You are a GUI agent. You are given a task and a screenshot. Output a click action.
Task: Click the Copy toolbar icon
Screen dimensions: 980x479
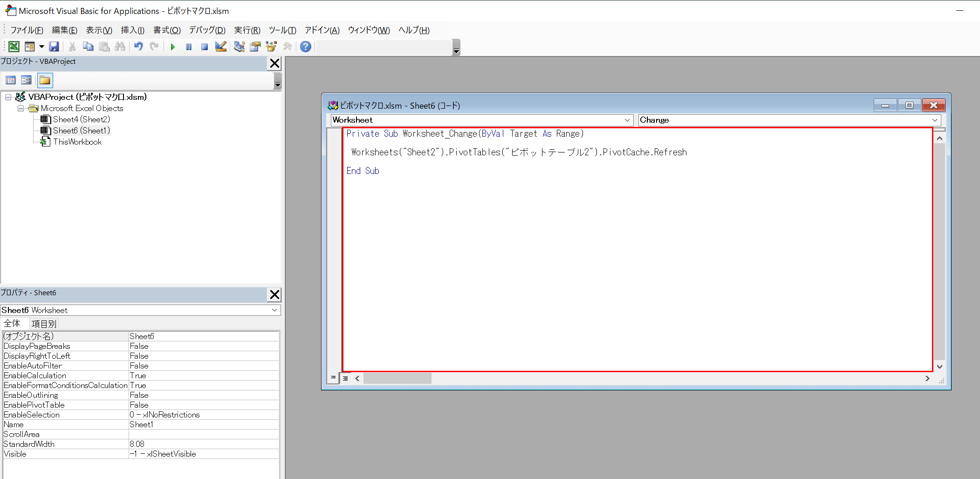tap(88, 47)
